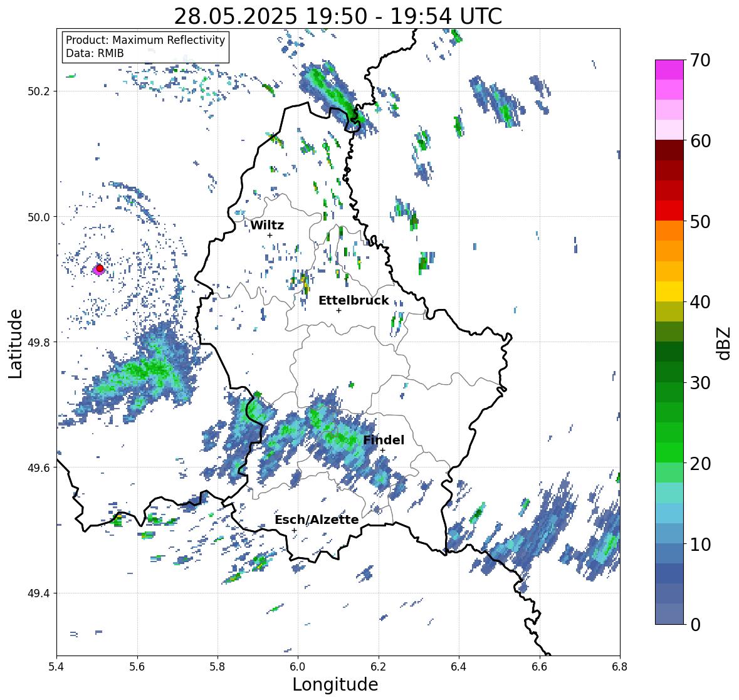Click the Wiltz station label
This screenshot has height=700, width=739.
point(267,225)
